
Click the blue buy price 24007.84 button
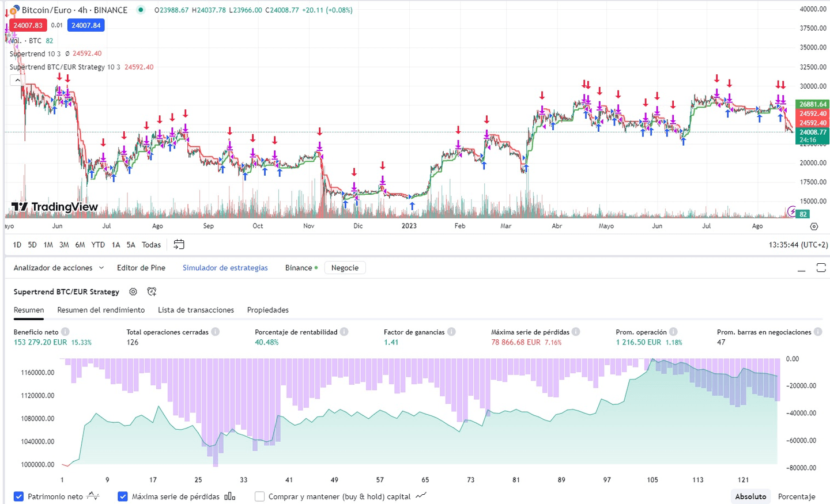click(85, 25)
